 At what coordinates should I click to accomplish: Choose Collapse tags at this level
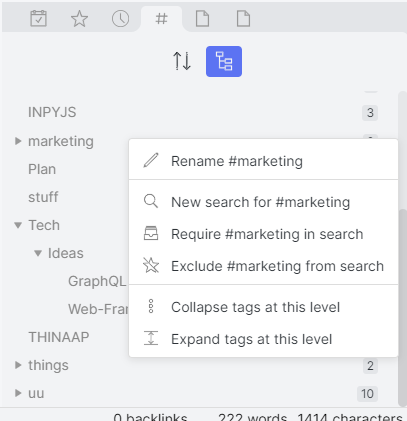tap(263, 307)
